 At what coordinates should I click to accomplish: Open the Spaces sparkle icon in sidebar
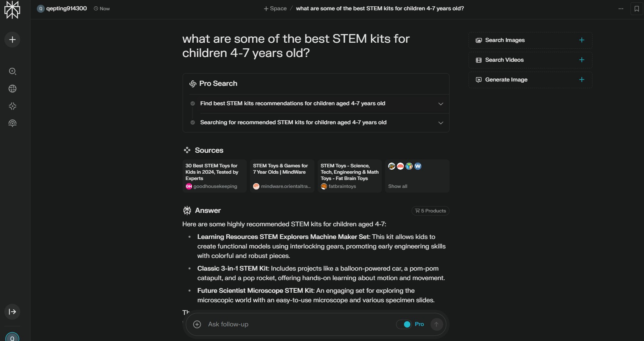(12, 106)
